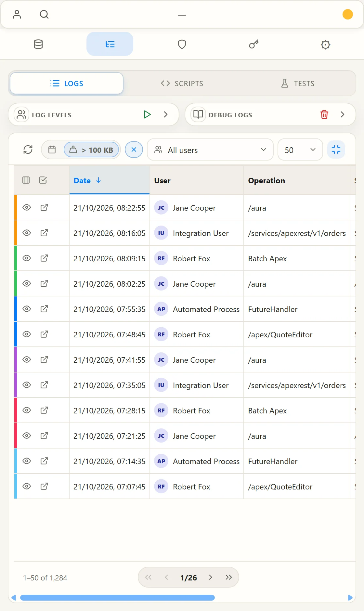
Task: View the 08:16:05 log with eye icon
Action: tap(27, 233)
